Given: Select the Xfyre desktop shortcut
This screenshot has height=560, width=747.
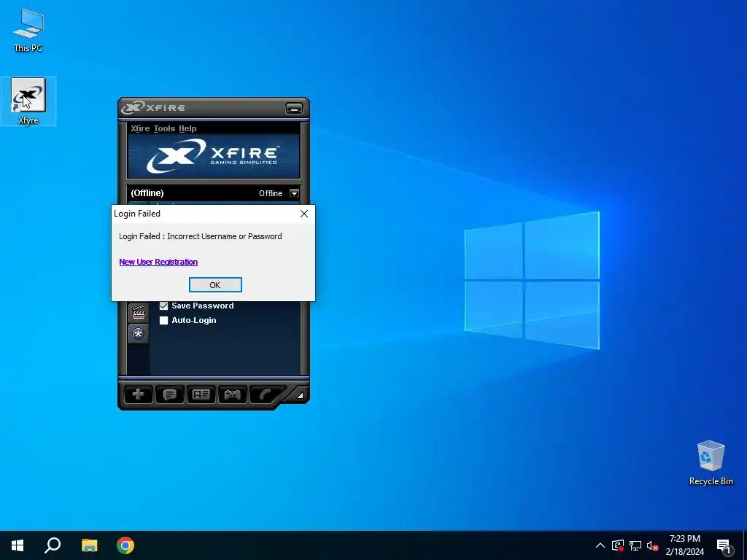Looking at the screenshot, I should pyautogui.click(x=28, y=101).
